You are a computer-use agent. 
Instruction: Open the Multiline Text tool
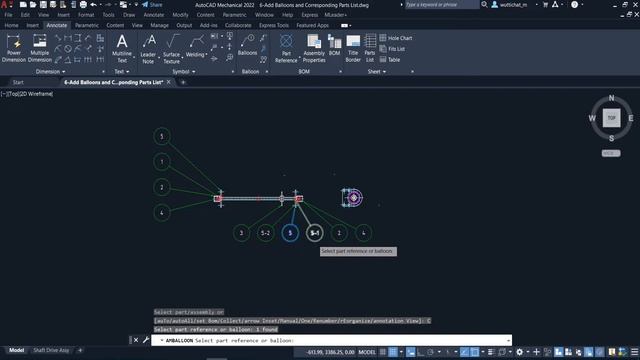(122, 48)
